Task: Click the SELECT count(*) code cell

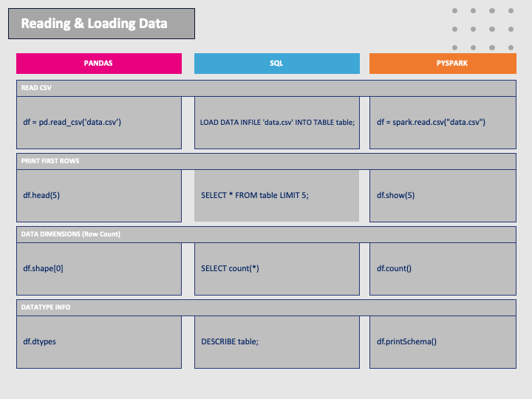Action: 277,269
